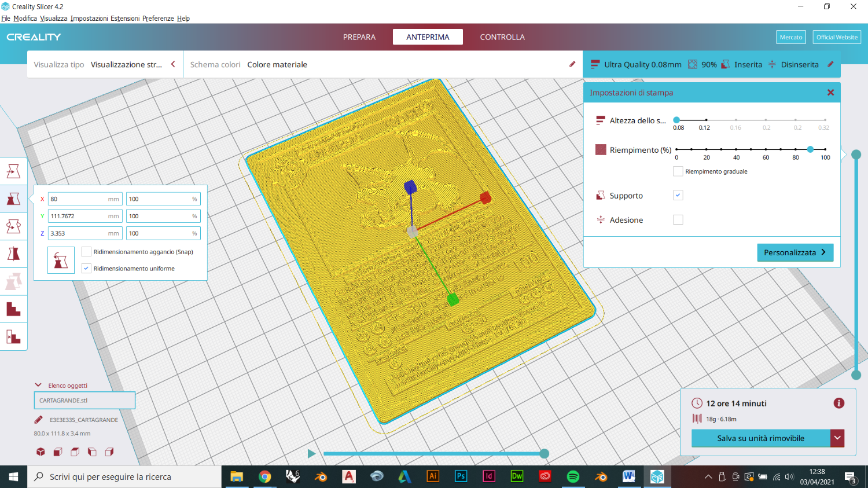Click the layer height slider handle
Viewport: 868px width, 488px height.
(676, 120)
